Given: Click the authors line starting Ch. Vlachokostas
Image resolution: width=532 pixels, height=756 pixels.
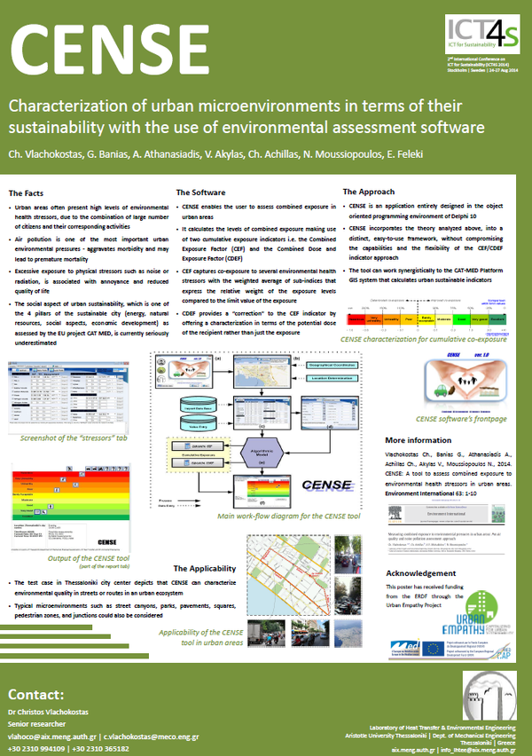Looking at the screenshot, I should click(215, 154).
